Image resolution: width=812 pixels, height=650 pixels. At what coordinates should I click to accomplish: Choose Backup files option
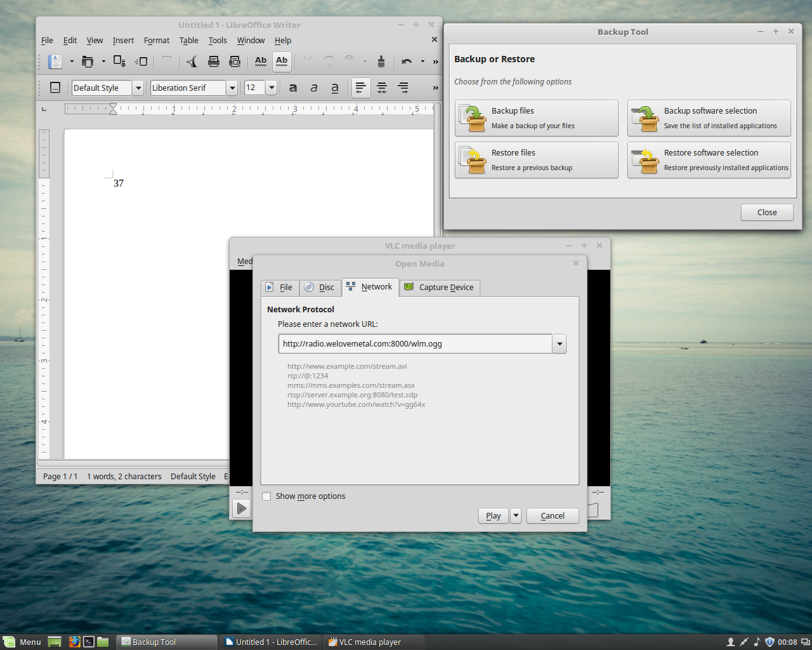click(x=537, y=118)
